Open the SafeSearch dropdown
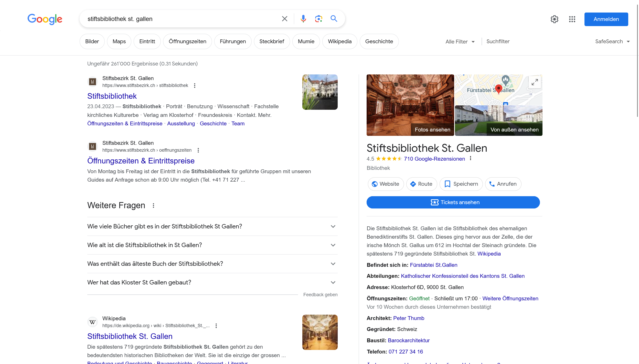This screenshot has width=639, height=364. [612, 41]
